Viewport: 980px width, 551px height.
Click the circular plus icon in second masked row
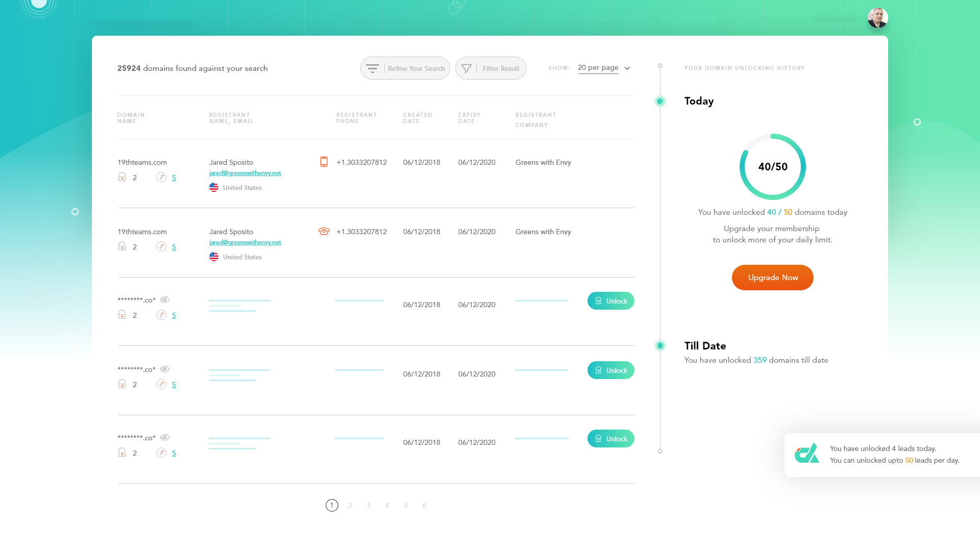pyautogui.click(x=161, y=384)
